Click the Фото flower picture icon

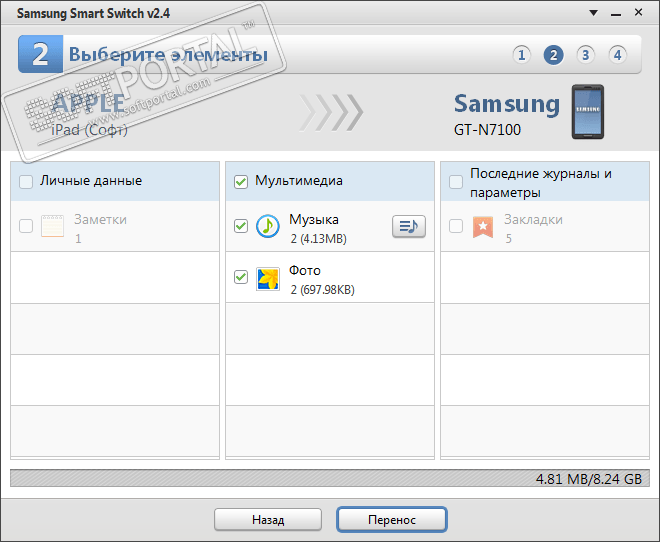coord(268,279)
